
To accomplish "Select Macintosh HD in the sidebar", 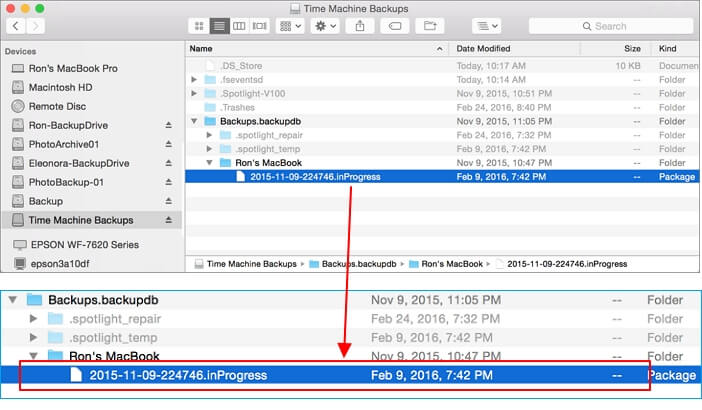I will pyautogui.click(x=62, y=87).
